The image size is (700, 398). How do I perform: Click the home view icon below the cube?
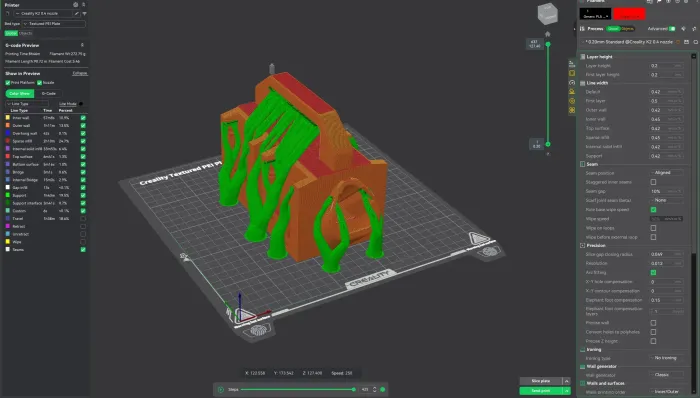(548, 34)
